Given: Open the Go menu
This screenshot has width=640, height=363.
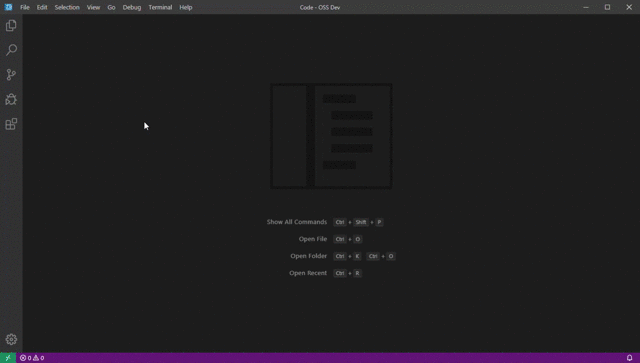Looking at the screenshot, I should pos(111,7).
